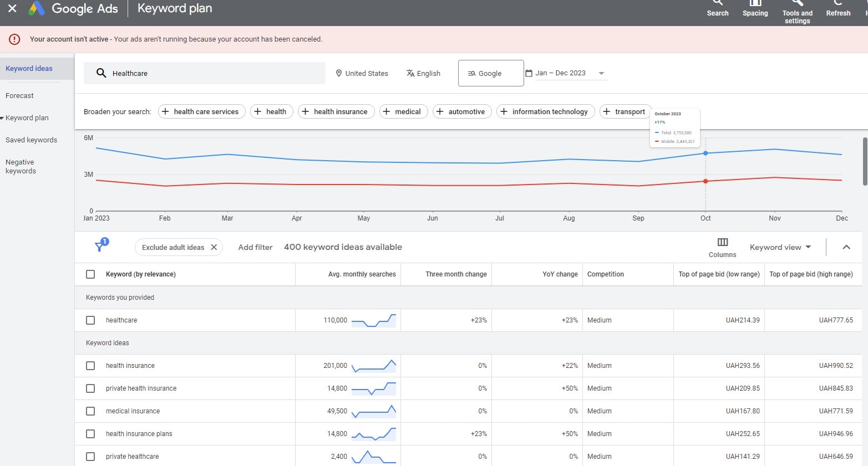This screenshot has height=466, width=868.
Task: Refresh the page using the Refresh icon
Action: [x=838, y=8]
